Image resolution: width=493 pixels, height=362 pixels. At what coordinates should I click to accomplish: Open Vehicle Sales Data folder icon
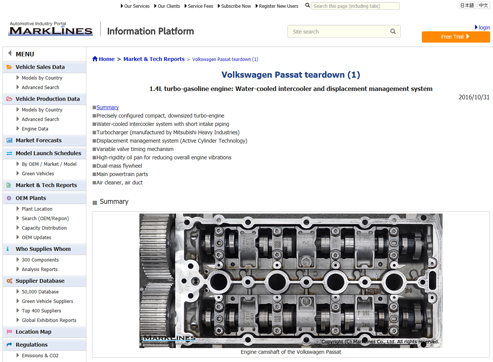point(9,67)
